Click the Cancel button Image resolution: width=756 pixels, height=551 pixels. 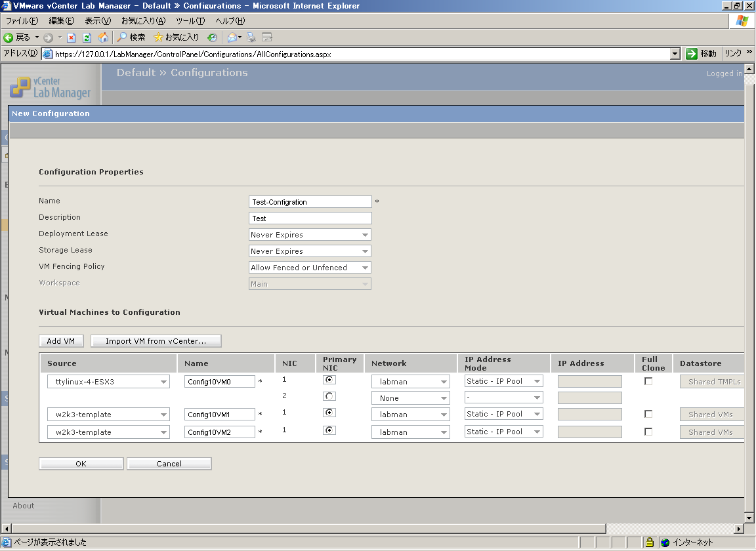(x=169, y=464)
